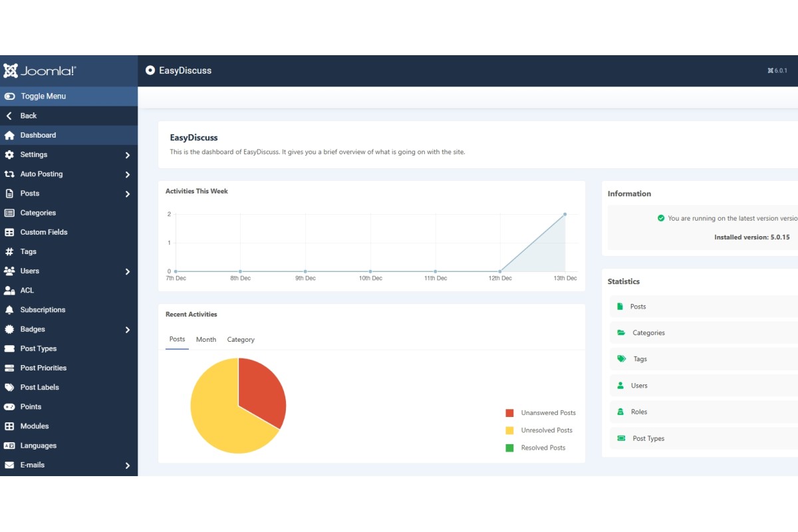Screen dimensions: 798x532
Task: Go Back using the sidebar link
Action: (28, 116)
